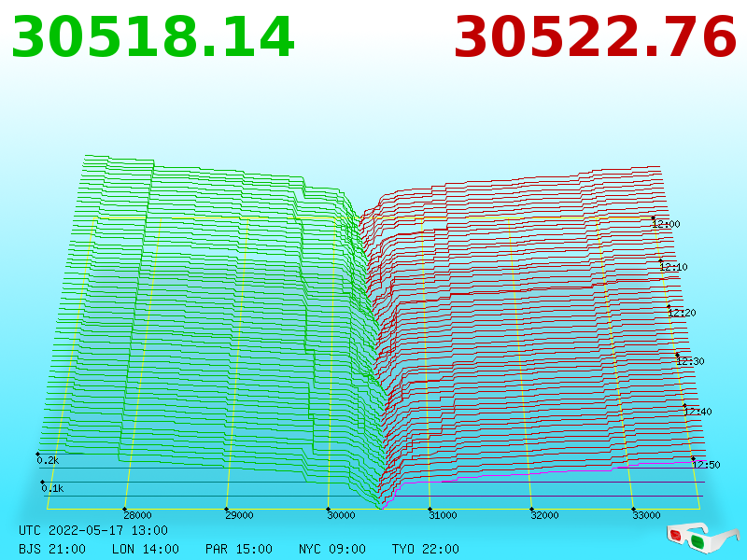Click the NYC 09:00 clock
747x560 pixels.
[332, 549]
